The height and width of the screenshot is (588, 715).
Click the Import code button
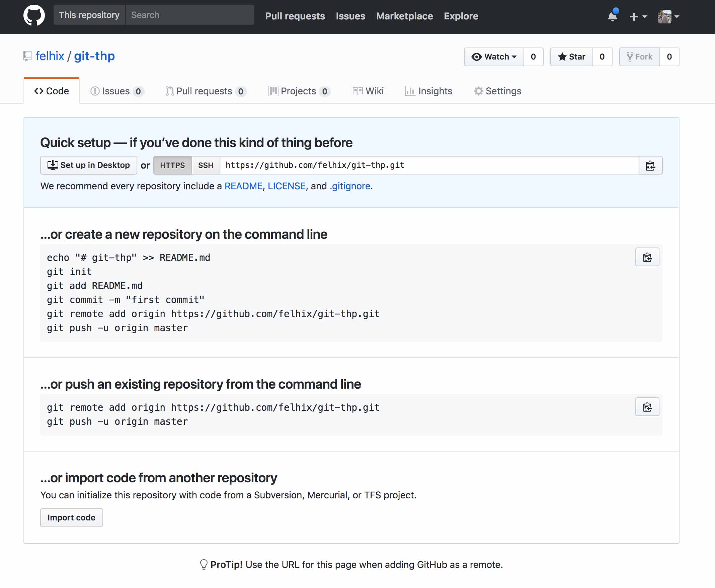[x=72, y=517]
